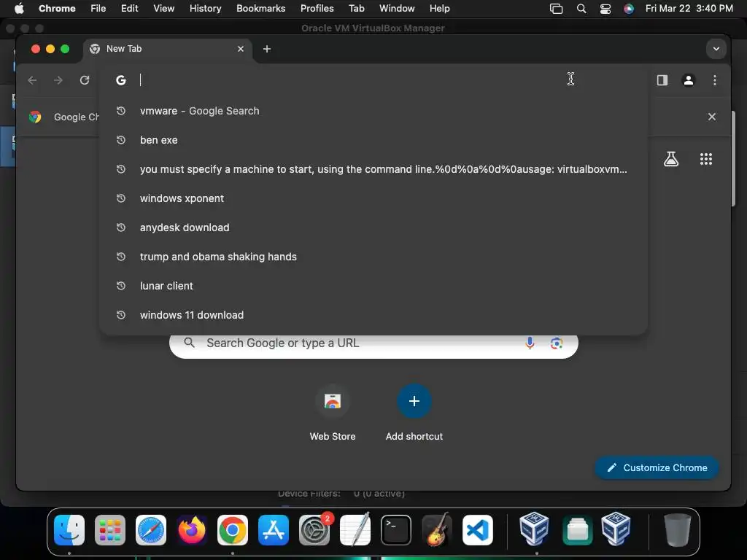Click the page vertical scrollbar
The height and width of the screenshot is (560, 747).
[734, 159]
